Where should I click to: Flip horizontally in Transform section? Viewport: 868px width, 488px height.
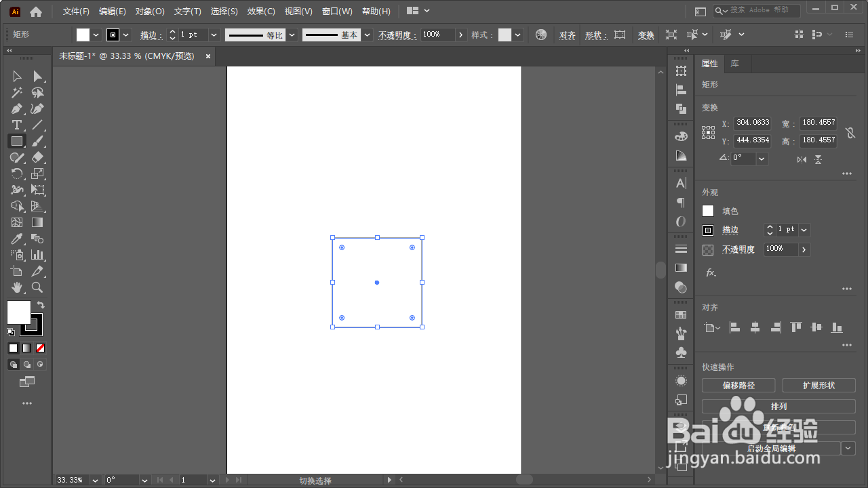click(802, 159)
